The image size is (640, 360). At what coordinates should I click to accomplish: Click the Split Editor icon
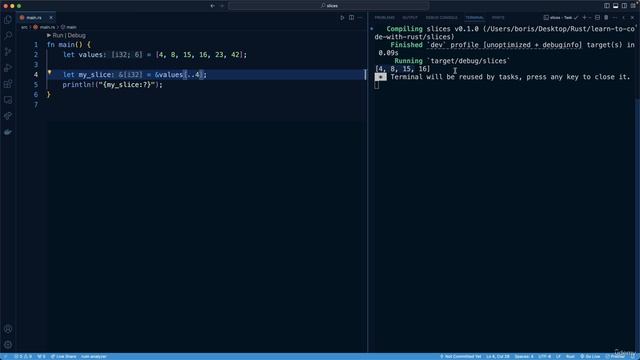[x=351, y=18]
